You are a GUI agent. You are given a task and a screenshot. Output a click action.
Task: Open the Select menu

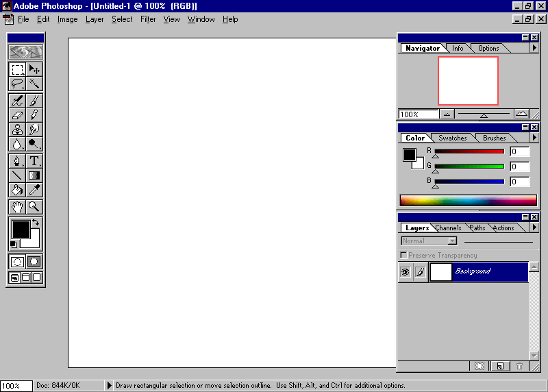[122, 19]
